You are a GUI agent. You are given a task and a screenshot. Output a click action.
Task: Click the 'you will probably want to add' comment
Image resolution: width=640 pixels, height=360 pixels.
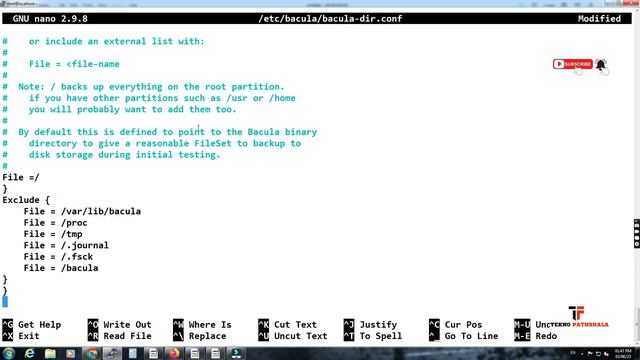pos(133,109)
